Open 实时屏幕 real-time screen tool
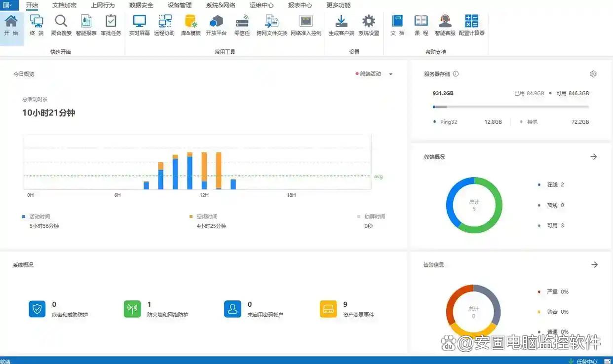This screenshot has height=364, width=613. [140, 25]
